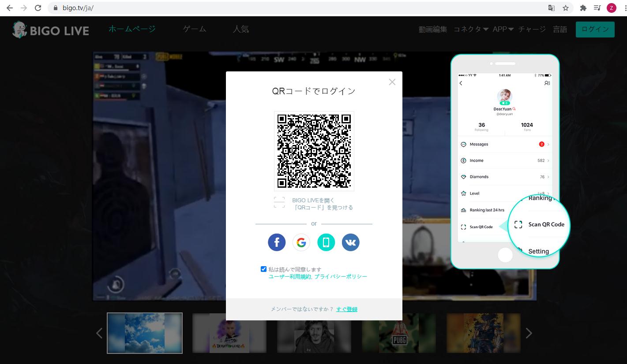Click the ログイン button

[595, 29]
